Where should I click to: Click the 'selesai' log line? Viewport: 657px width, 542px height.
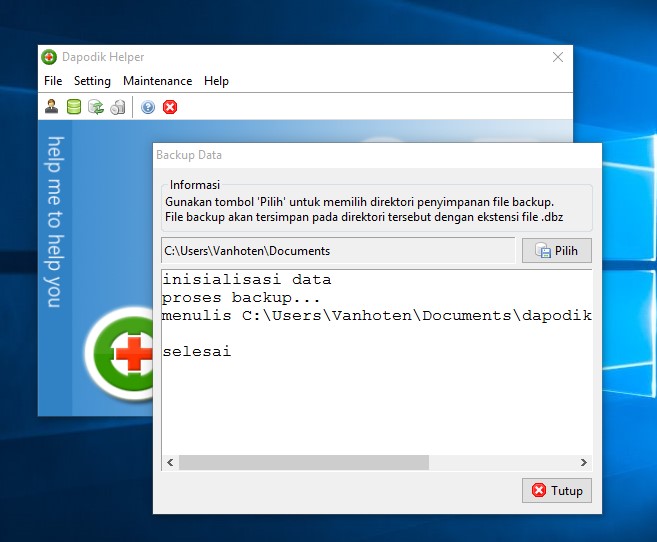[197, 351]
